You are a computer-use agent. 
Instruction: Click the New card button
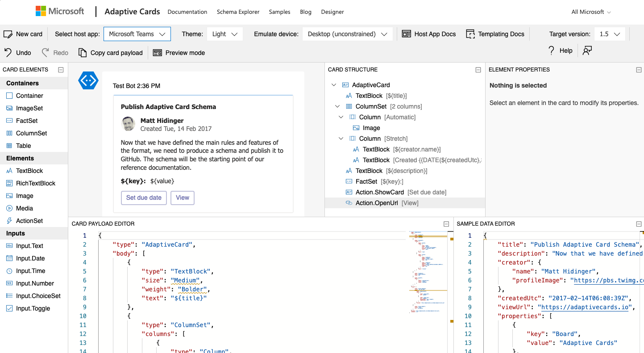pos(23,34)
